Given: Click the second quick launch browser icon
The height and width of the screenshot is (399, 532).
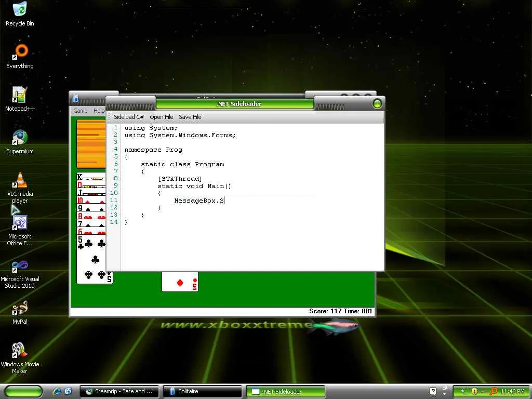Looking at the screenshot, I should coord(68,392).
